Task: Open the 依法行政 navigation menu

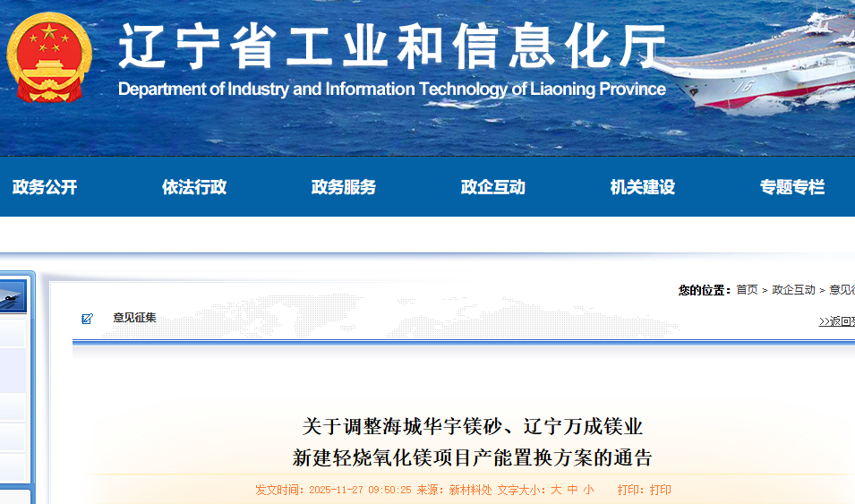Action: (194, 187)
